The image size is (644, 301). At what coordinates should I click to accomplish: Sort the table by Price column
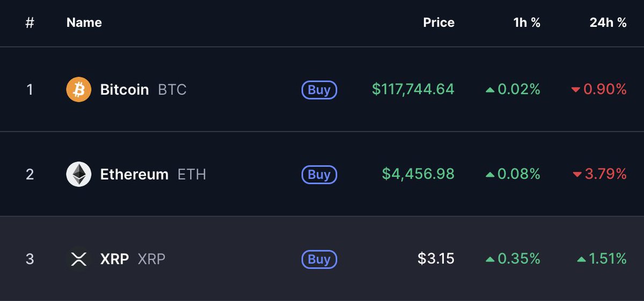click(x=438, y=23)
